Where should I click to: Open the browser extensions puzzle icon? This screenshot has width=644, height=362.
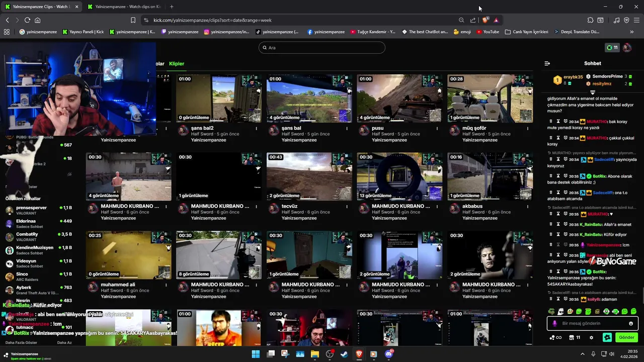pos(590,20)
